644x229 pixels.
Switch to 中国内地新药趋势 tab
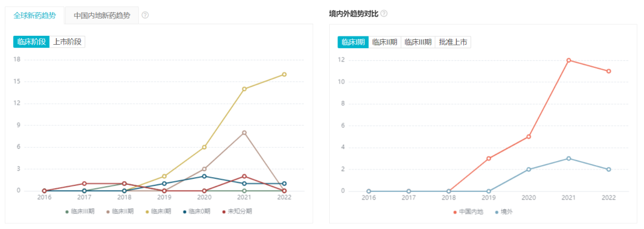tap(102, 16)
